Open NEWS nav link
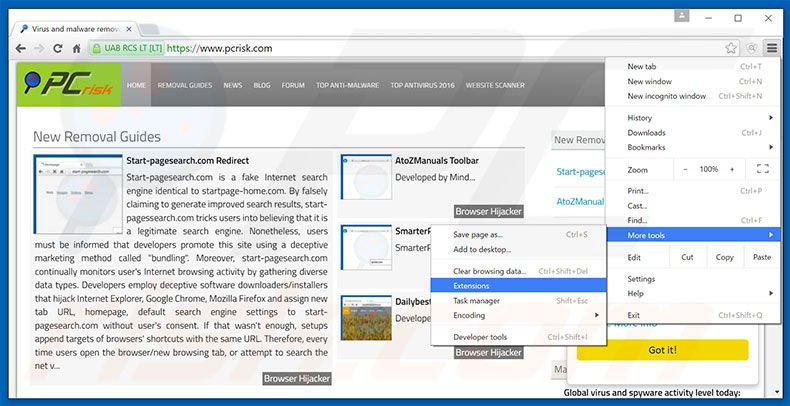The image size is (790, 406). click(x=233, y=85)
